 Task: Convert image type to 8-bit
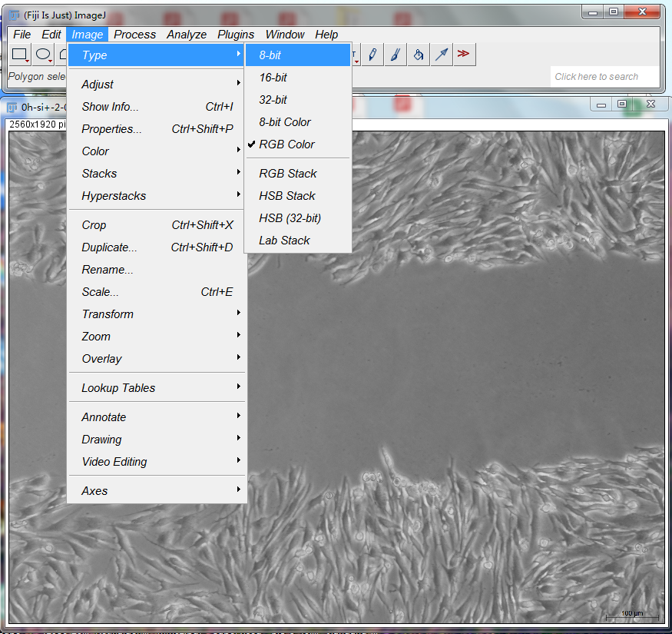[298, 55]
